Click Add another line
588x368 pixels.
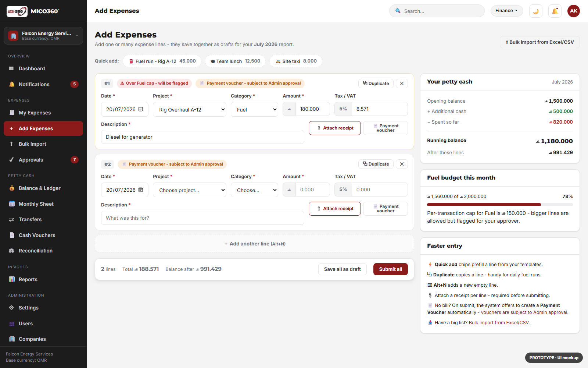[254, 244]
